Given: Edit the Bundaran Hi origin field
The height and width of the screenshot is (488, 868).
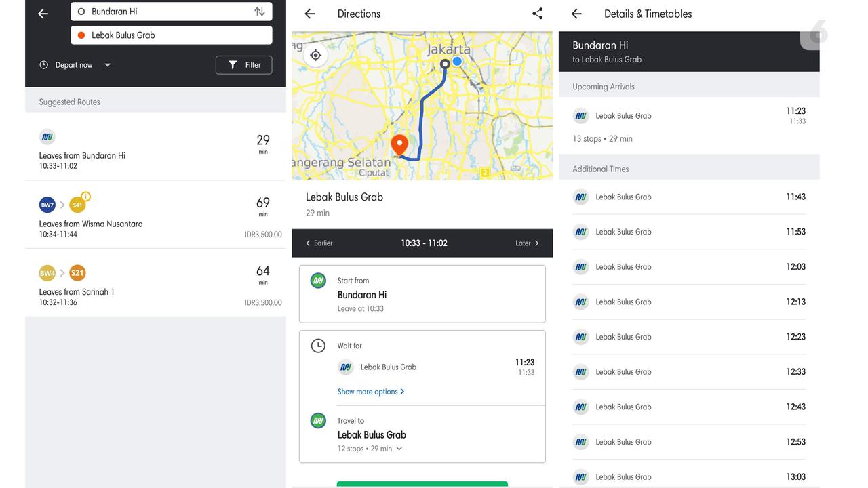Looking at the screenshot, I should click(163, 12).
